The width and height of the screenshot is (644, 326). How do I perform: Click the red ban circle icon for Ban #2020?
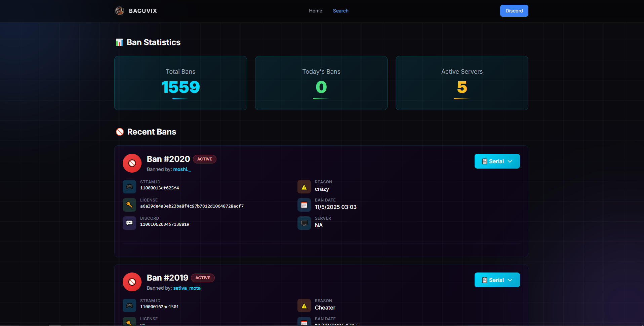(x=132, y=163)
